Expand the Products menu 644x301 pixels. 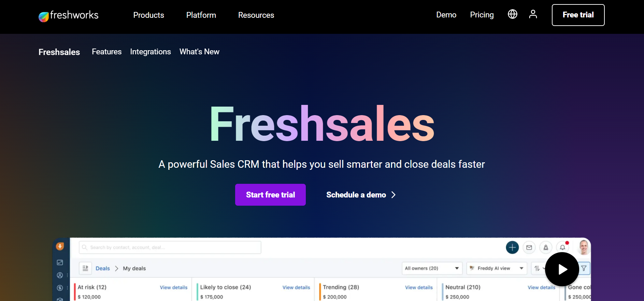(x=148, y=15)
